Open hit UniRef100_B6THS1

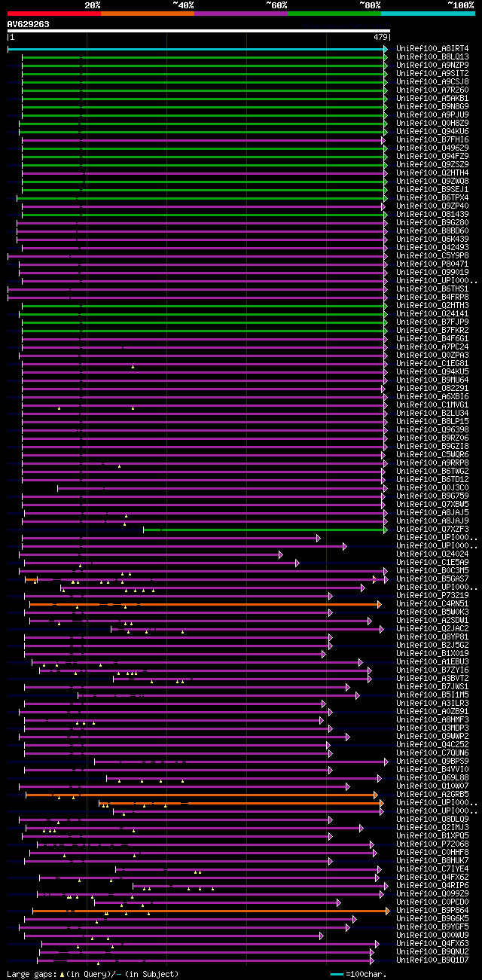click(432, 289)
